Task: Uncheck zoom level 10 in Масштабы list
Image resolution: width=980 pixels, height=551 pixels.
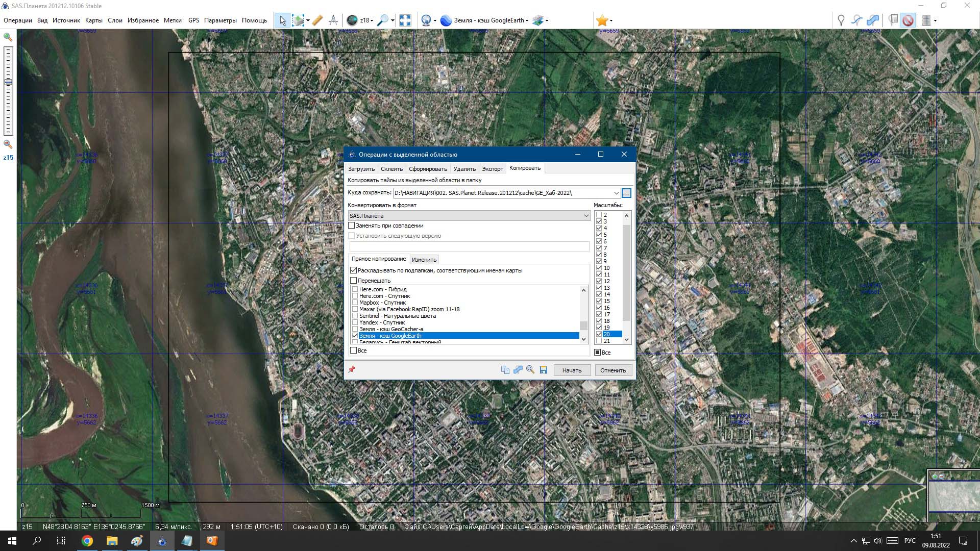Action: [x=599, y=268]
